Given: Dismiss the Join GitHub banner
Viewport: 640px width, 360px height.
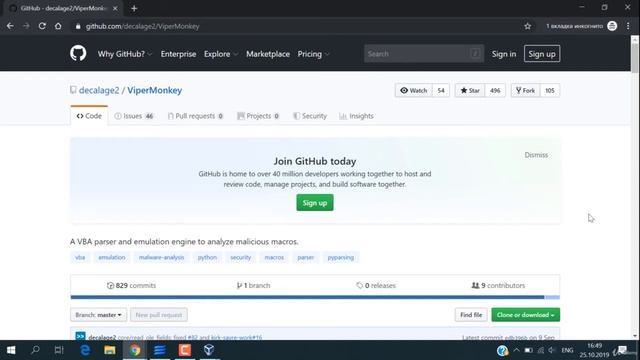Looking at the screenshot, I should click(x=536, y=155).
